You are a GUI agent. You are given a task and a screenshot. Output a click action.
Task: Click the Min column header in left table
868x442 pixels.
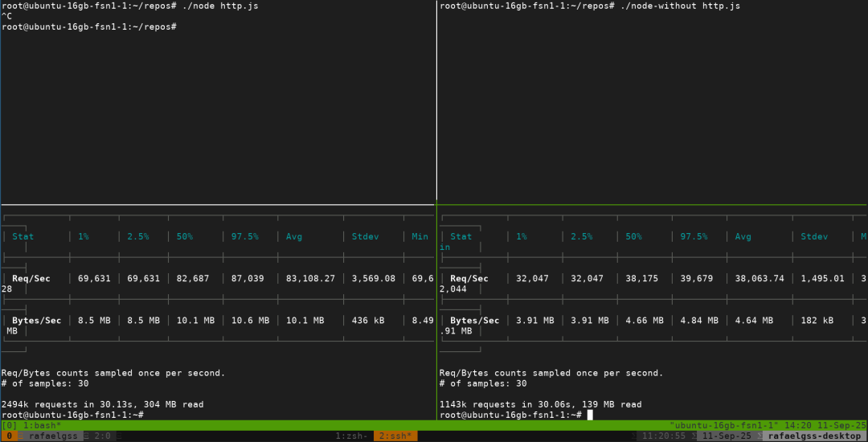click(x=420, y=236)
